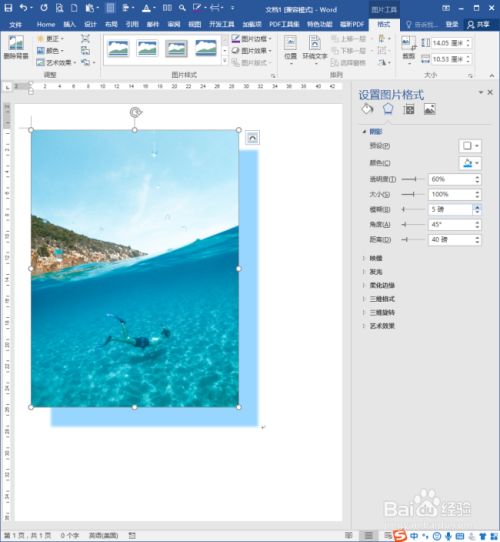Click the magnifier Find icon in the title bar
This screenshot has height=542, width=500.
point(182,8)
